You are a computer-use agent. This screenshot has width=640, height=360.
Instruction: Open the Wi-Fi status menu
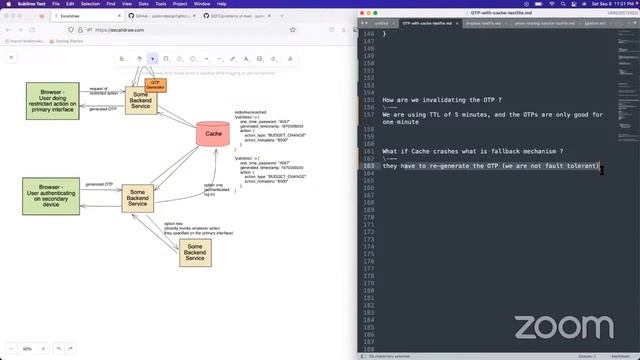pyautogui.click(x=552, y=4)
